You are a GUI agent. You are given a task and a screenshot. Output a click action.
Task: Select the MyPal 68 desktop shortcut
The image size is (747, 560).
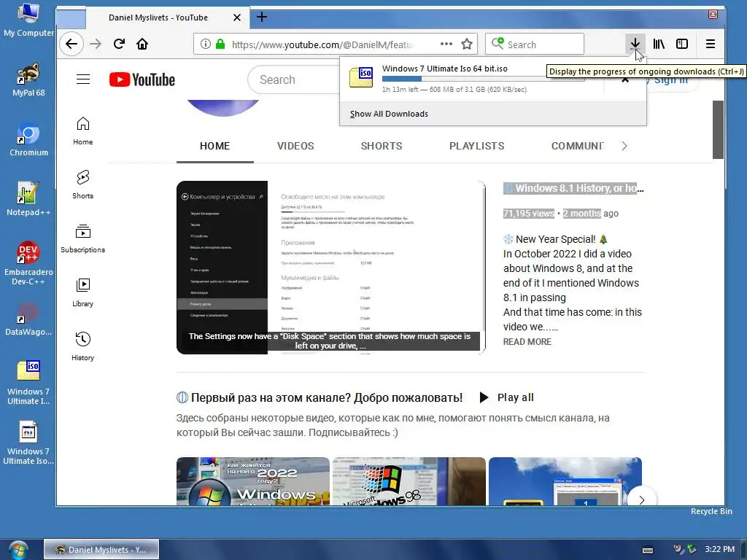[28, 79]
